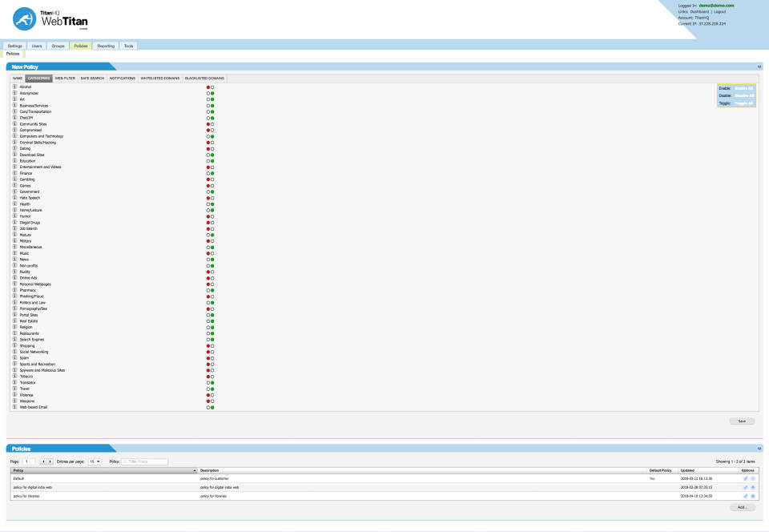Select the allow radio button for Alcohol

coord(212,87)
